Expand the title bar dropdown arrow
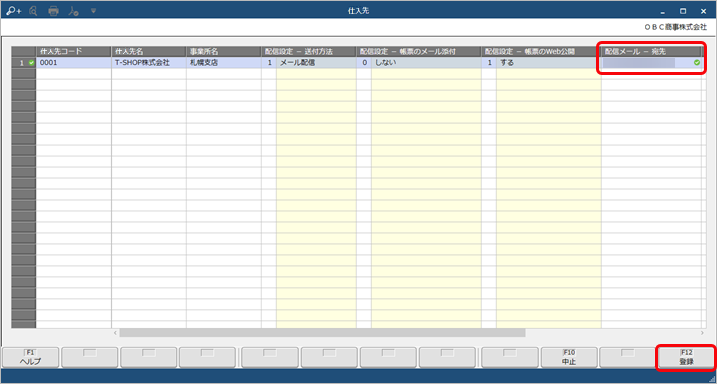Image resolution: width=717 pixels, height=384 pixels. click(93, 10)
